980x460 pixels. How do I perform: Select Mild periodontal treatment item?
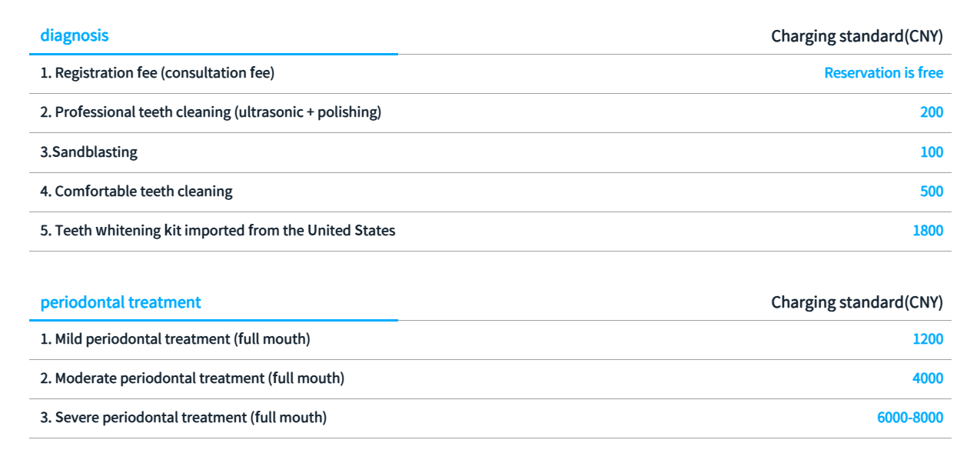[x=175, y=339]
